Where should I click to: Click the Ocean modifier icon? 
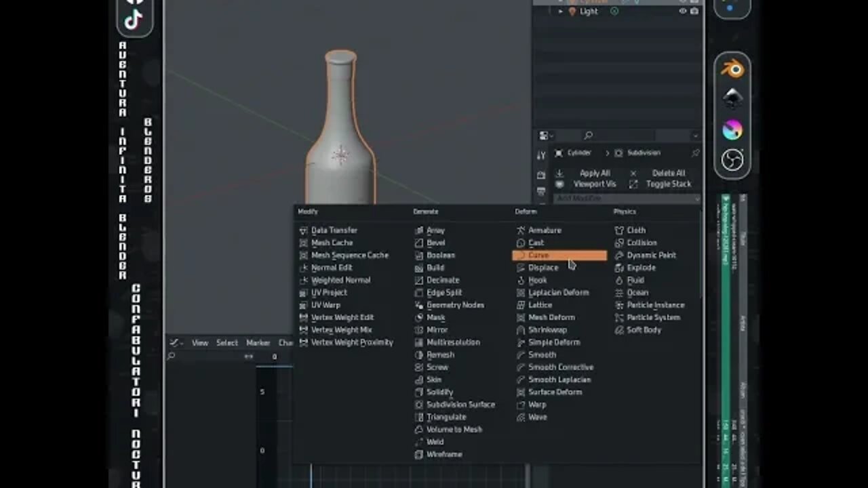point(619,293)
